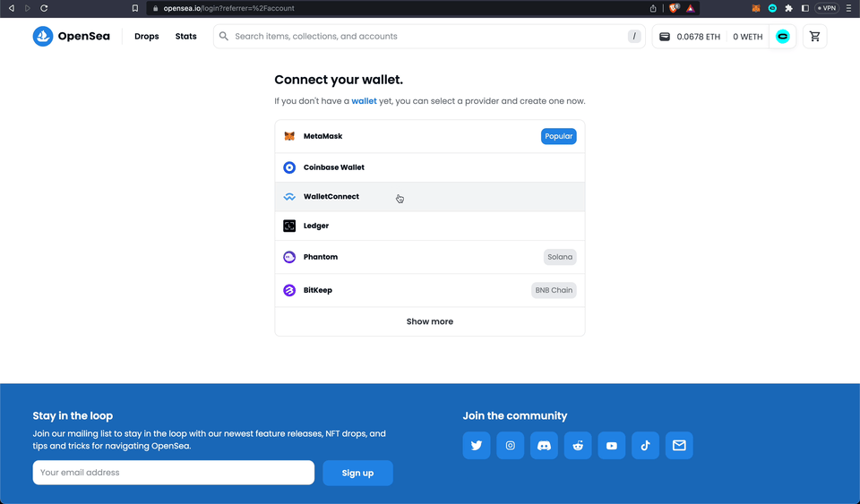Open OpenSea YouTube channel
This screenshot has height=504, width=860.
click(612, 446)
